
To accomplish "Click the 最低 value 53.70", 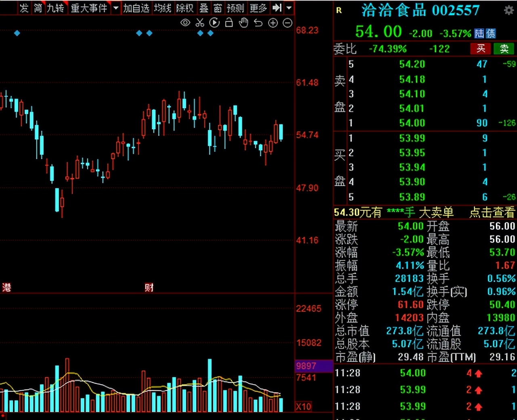I will (502, 252).
